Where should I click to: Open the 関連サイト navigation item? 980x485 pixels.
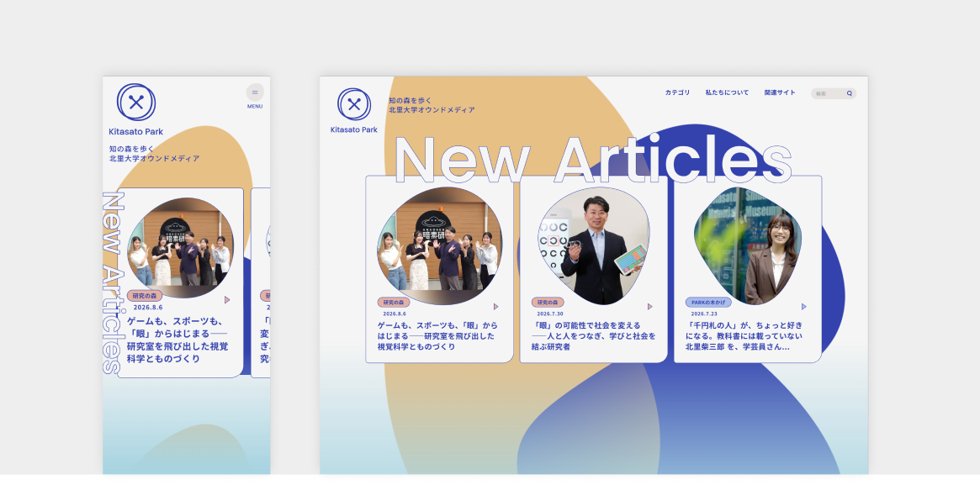click(780, 92)
